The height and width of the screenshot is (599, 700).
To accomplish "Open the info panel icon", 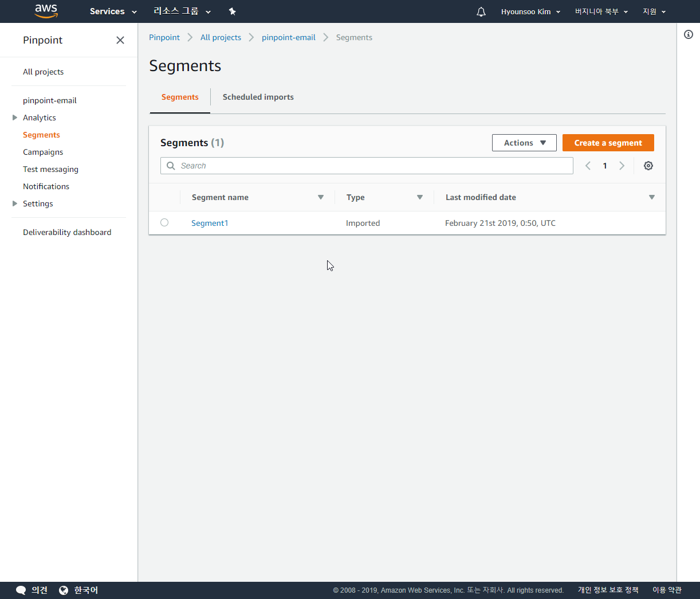I will coord(689,34).
